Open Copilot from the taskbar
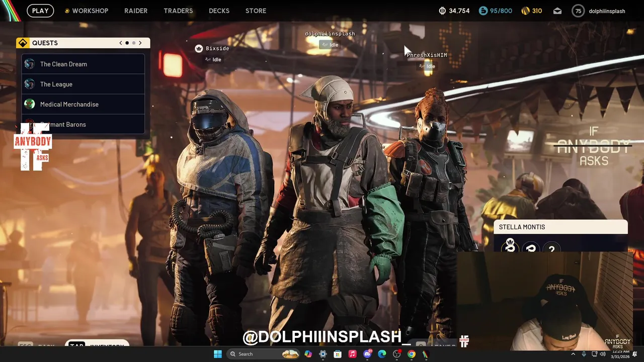The image size is (644, 362). pos(308,354)
